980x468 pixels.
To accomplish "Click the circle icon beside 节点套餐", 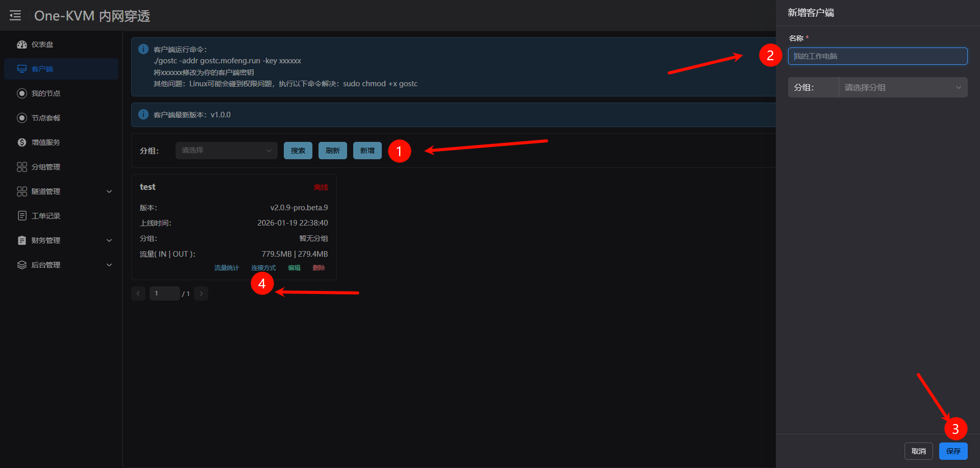I will point(22,118).
